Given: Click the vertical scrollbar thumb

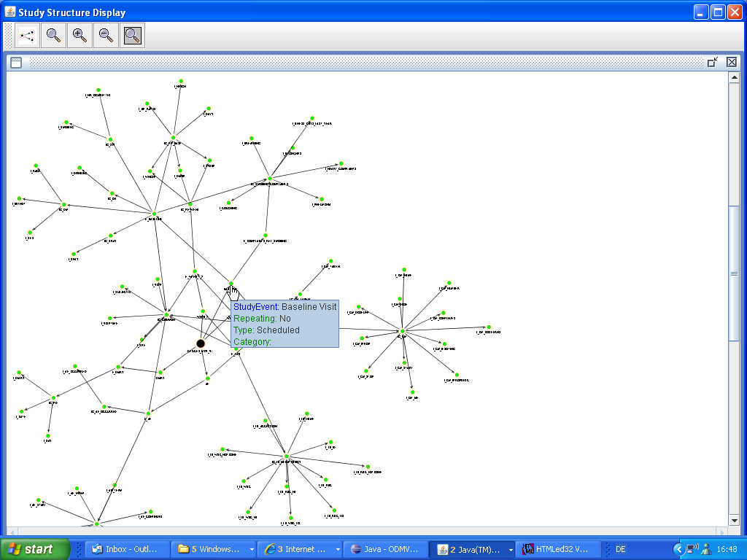Looking at the screenshot, I should click(x=735, y=273).
